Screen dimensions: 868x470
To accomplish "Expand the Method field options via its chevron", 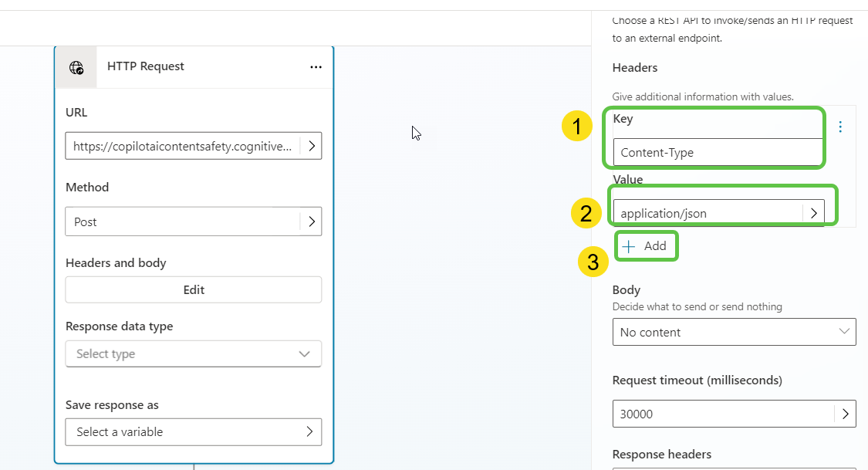I will [x=311, y=221].
